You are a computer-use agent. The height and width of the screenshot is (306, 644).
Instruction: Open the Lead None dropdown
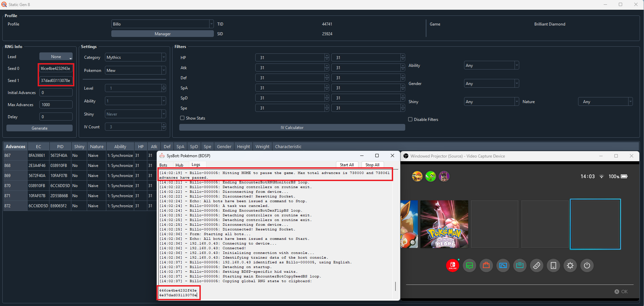pos(56,57)
